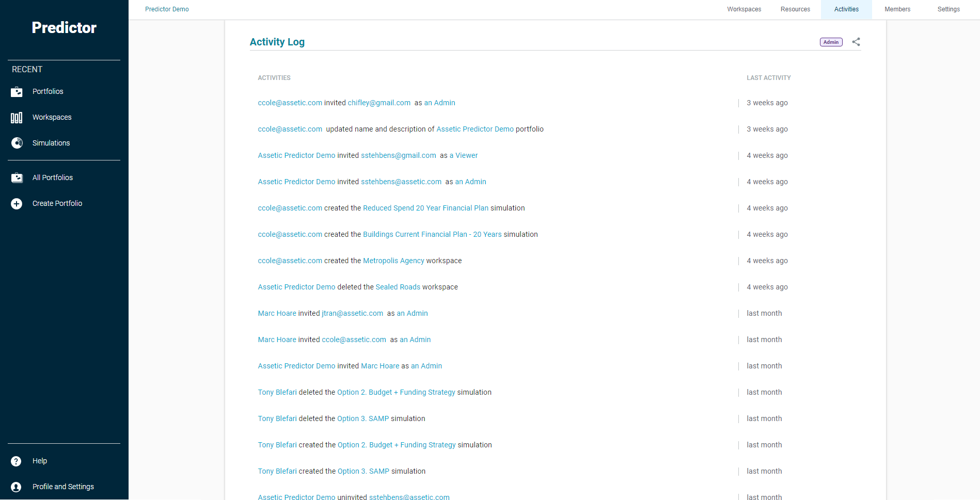Viewport: 980px width, 500px height.
Task: Open Option 2. Budget + Funding Strategy created row
Action: click(397, 445)
